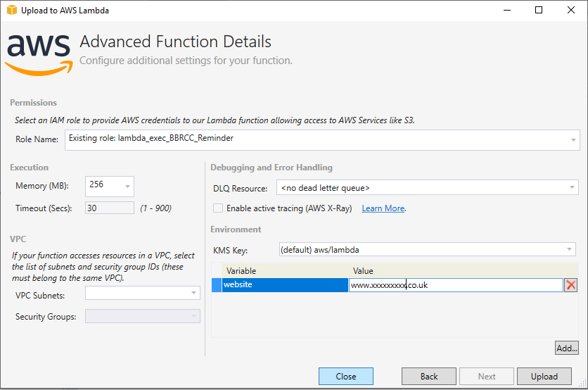Open the KMS Key dropdown
Image resolution: width=588 pixels, height=390 pixels.
click(427, 249)
